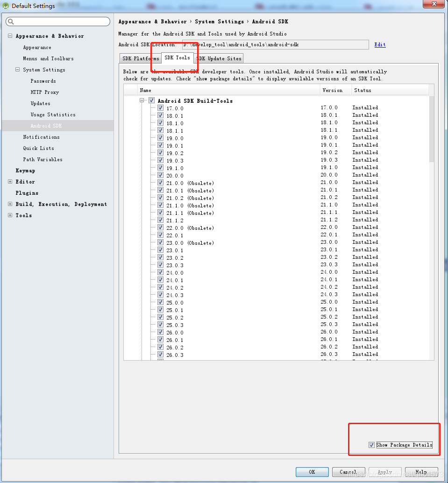448x483 pixels.
Task: Select HTTP Proxy settings
Action: [45, 92]
